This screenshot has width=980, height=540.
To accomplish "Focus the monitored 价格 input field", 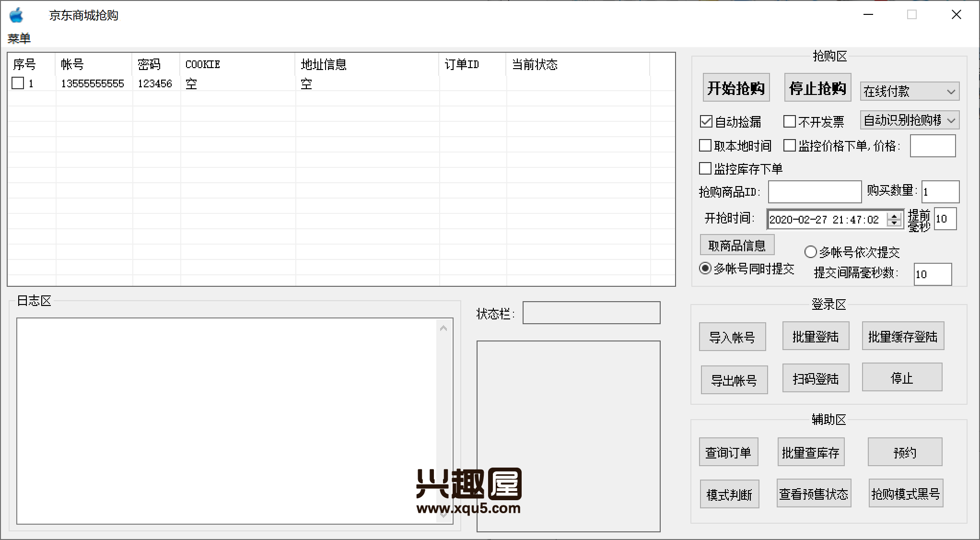I will click(x=933, y=146).
